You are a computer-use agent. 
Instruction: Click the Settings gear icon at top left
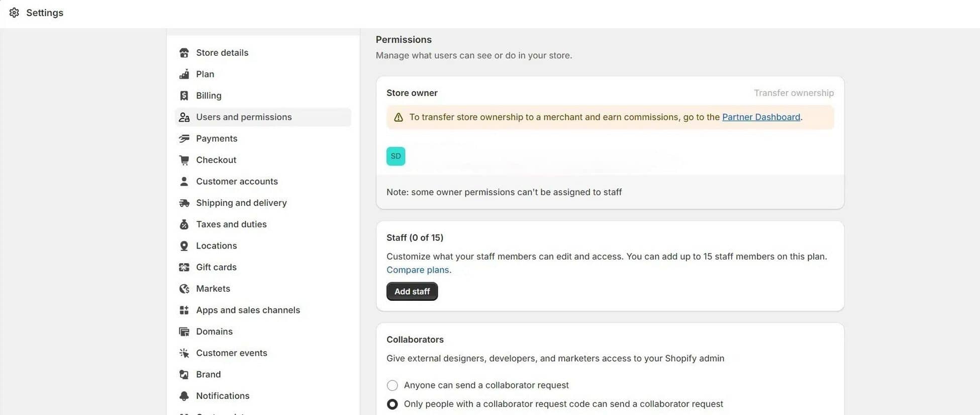click(14, 12)
